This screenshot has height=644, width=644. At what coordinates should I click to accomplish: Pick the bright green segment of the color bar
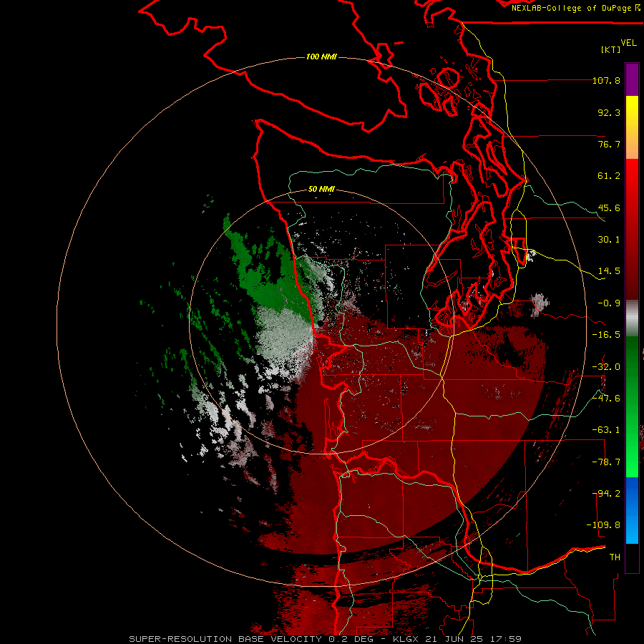coord(632,406)
